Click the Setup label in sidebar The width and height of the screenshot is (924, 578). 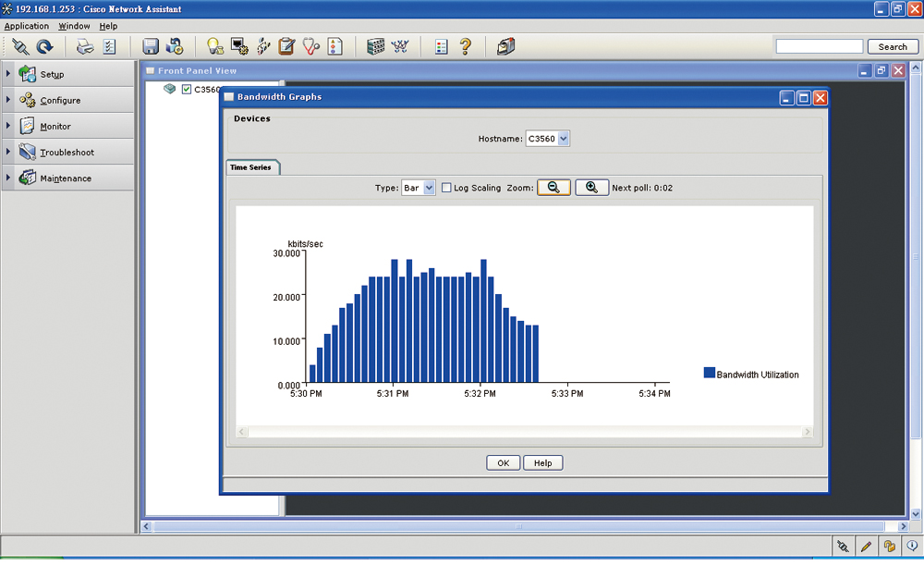click(52, 74)
